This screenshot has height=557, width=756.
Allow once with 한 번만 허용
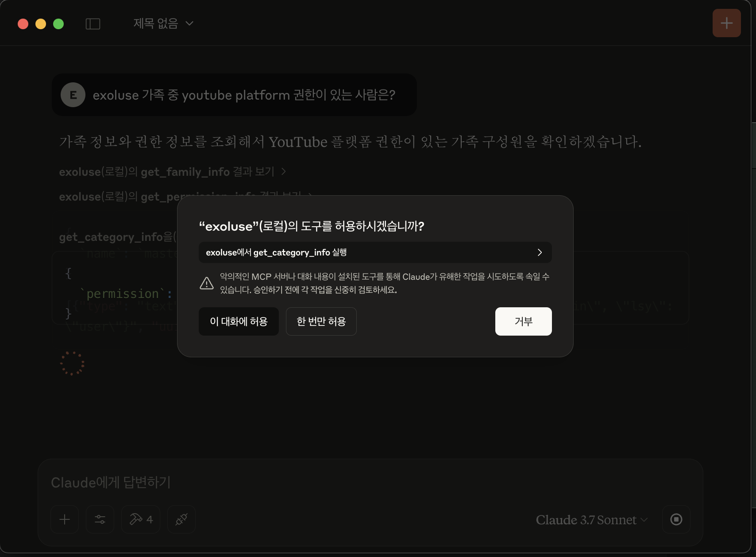coord(321,321)
